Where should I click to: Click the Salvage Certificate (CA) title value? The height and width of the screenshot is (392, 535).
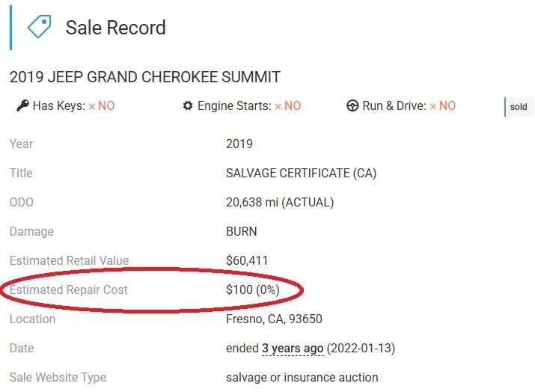pos(301,173)
